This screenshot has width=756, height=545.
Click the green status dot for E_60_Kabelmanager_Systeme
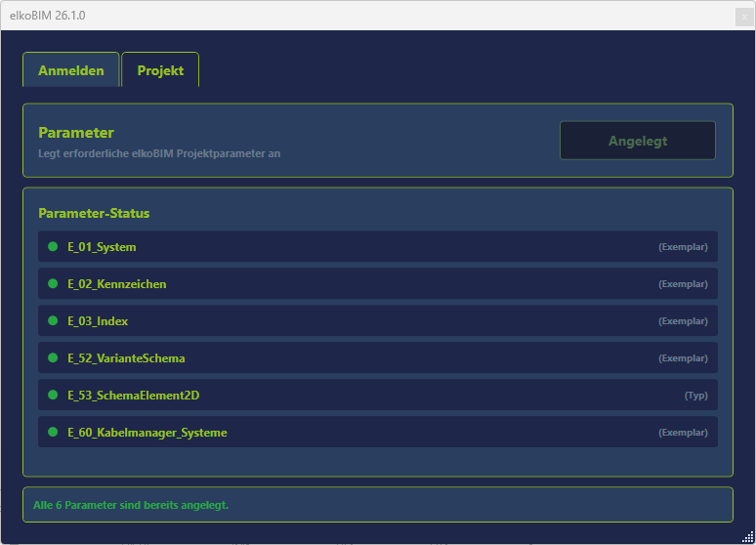point(53,432)
